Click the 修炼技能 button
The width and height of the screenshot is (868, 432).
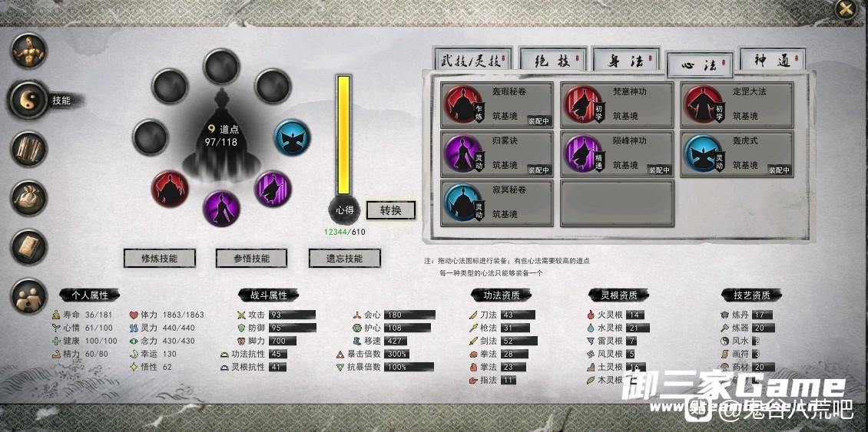point(160,259)
